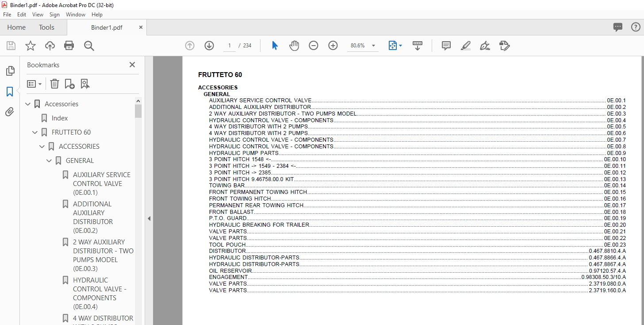This screenshot has height=325, width=644.
Task: Open the View menu
Action: pyautogui.click(x=38, y=15)
